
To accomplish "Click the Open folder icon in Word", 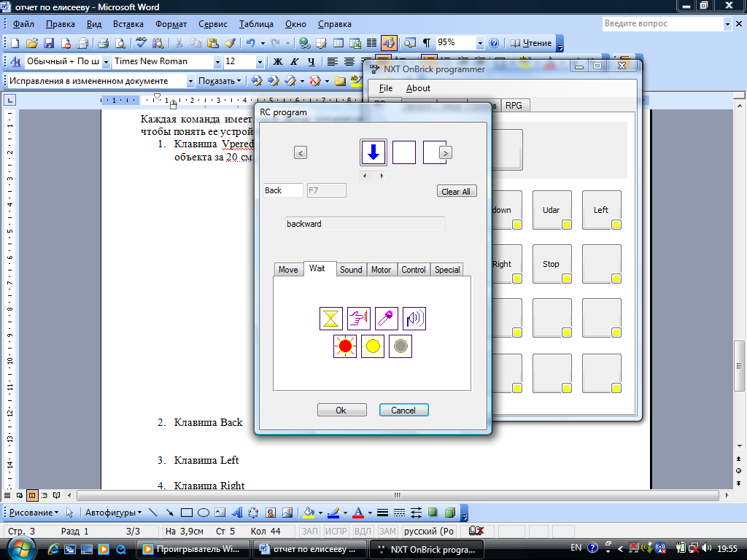I will point(31,43).
